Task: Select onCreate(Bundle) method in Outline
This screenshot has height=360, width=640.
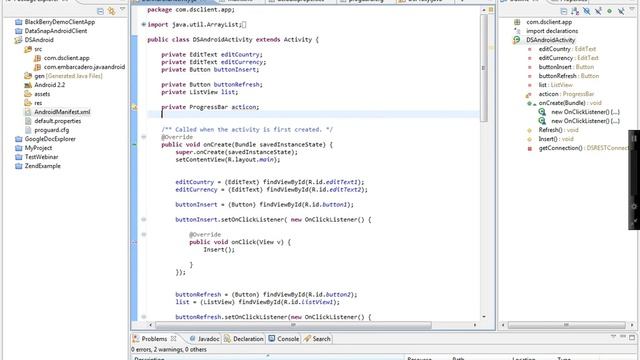Action: pyautogui.click(x=570, y=103)
